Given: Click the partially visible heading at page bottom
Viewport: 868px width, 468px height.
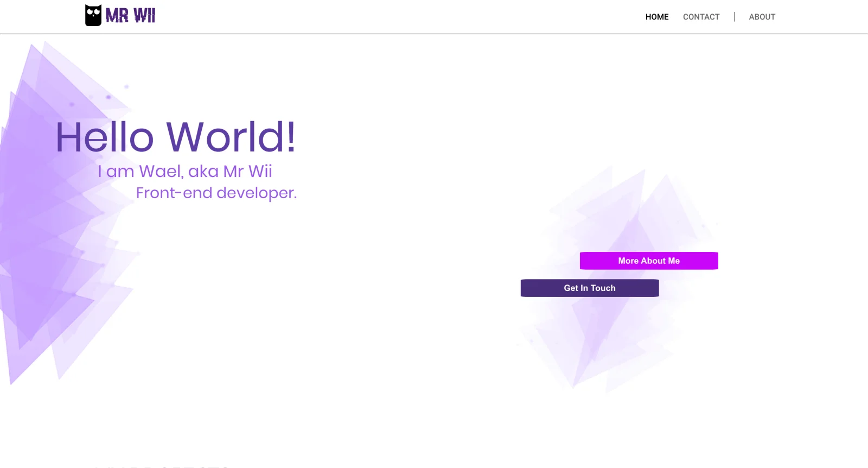Looking at the screenshot, I should [163, 466].
